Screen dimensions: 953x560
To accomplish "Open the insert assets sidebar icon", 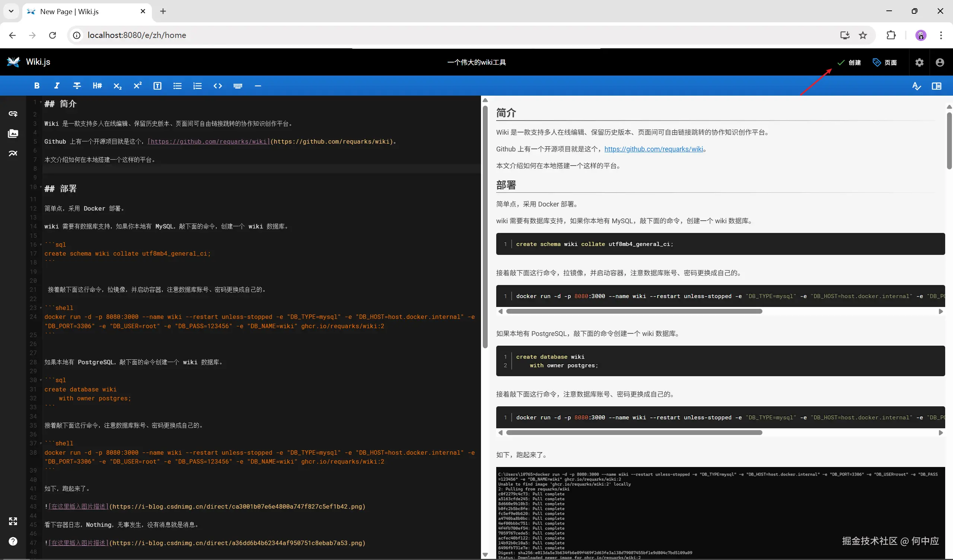I will point(13,134).
